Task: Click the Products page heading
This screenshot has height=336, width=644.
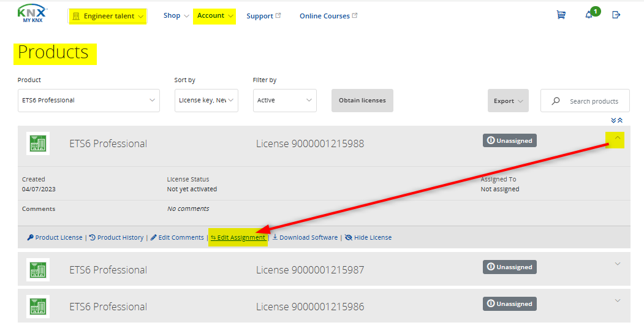Action: [53, 52]
